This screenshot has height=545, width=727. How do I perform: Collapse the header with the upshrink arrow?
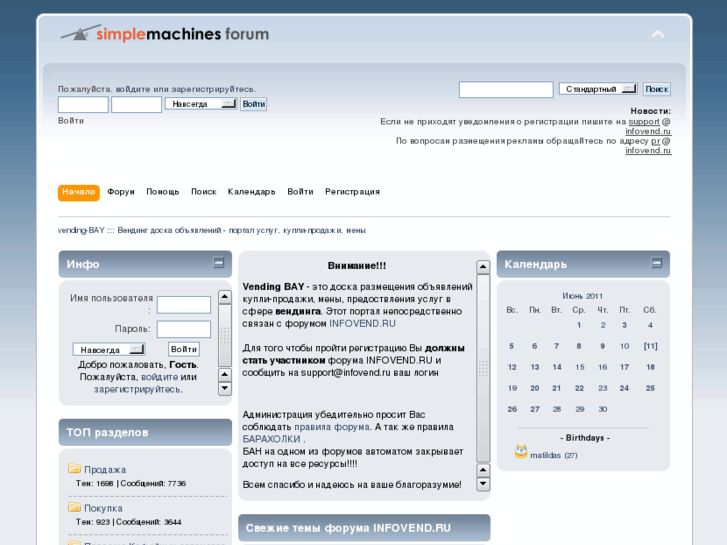coord(657,34)
